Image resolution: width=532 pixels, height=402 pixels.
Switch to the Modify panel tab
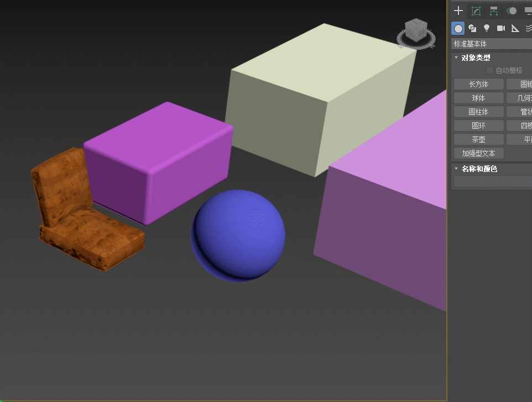click(x=476, y=11)
